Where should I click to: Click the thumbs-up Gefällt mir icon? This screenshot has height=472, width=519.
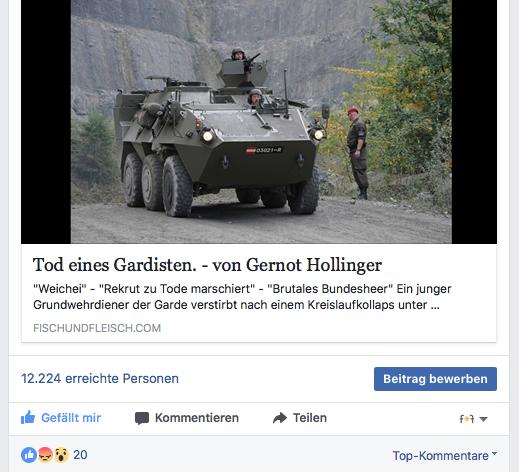pos(28,417)
